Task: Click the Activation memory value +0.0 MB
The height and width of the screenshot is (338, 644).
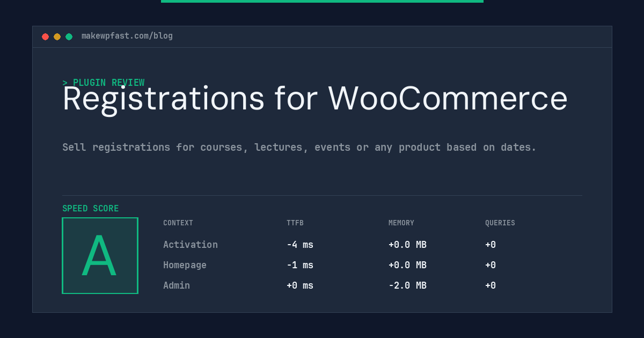Action: 407,245
